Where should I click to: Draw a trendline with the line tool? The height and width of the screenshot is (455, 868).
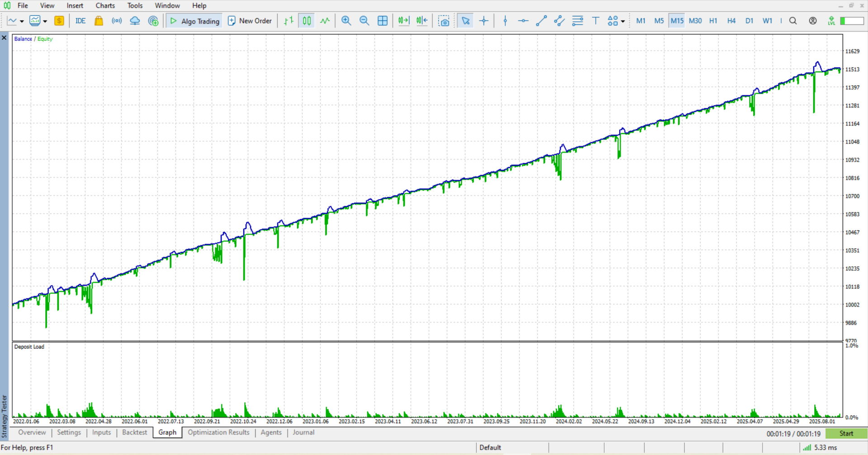tap(541, 21)
